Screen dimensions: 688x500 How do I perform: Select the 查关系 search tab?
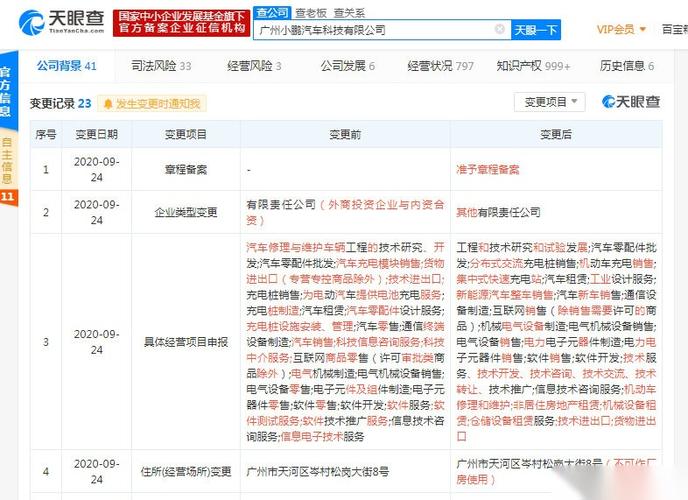pos(349,13)
